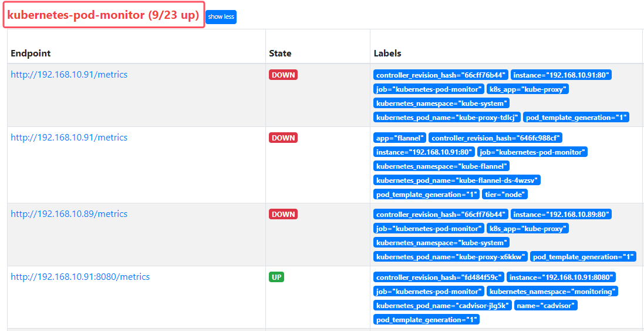The image size is (644, 331).
Task: Click the green UP state badge
Action: coord(277,277)
